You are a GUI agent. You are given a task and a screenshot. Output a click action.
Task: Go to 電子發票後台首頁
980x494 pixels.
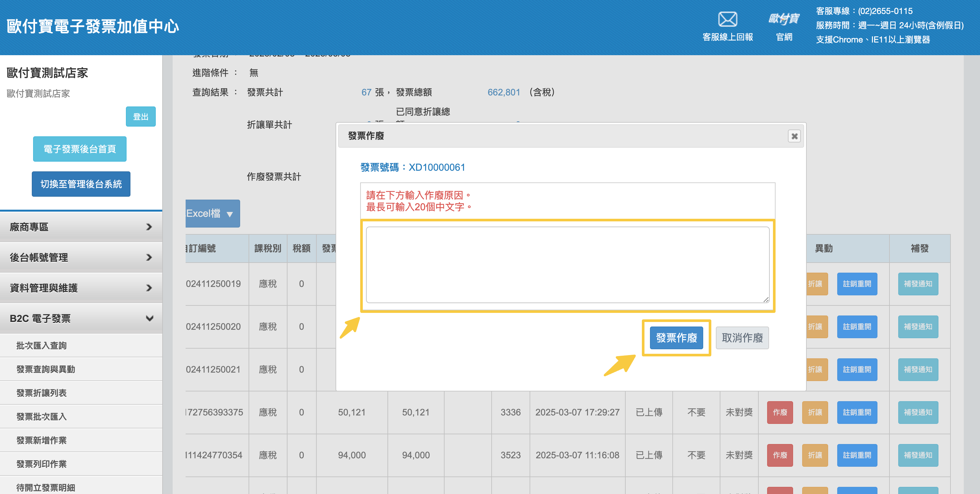tap(80, 149)
